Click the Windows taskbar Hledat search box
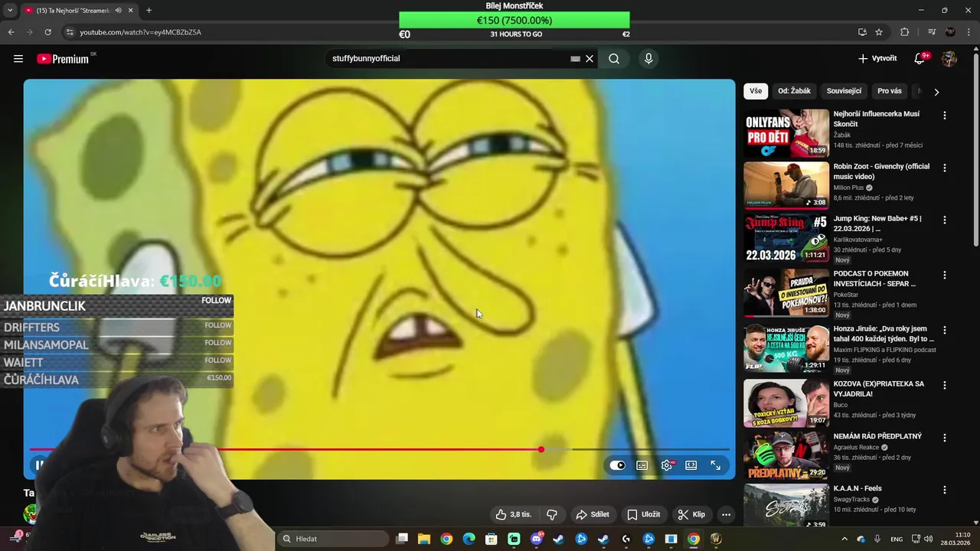Screen dimensions: 980x551 point(332,539)
